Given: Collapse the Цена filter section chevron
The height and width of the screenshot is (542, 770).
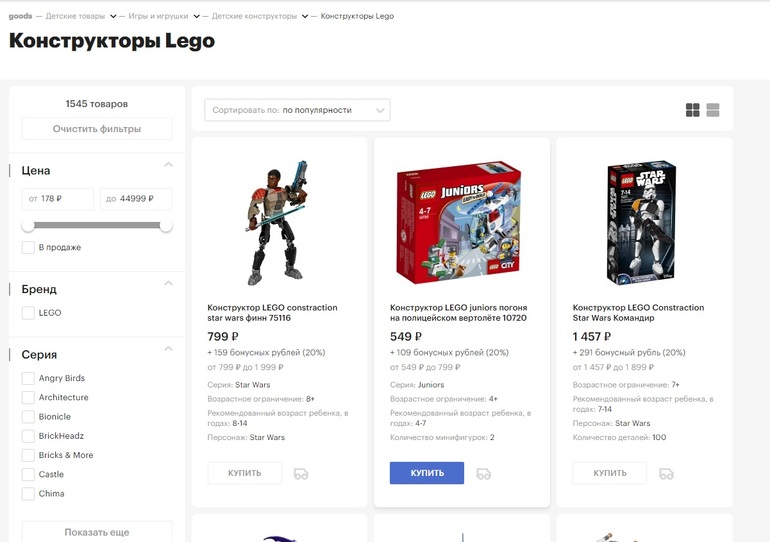Looking at the screenshot, I should tap(168, 164).
